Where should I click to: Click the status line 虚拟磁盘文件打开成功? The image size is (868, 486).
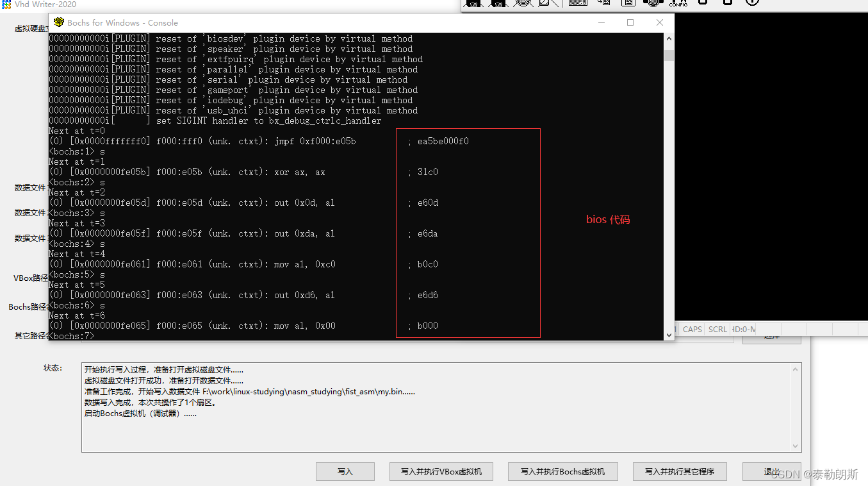[x=163, y=381]
